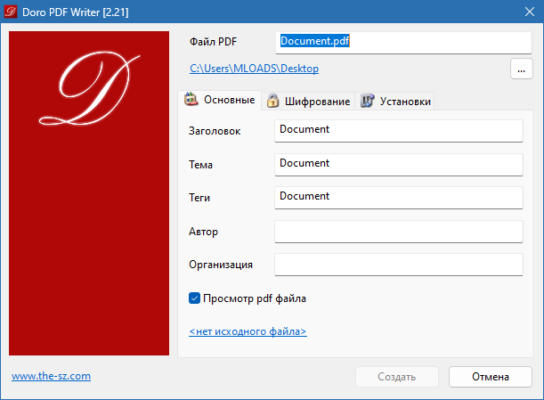544x400 pixels.
Task: Click the padlock icon on Шифрование tab
Action: [273, 101]
